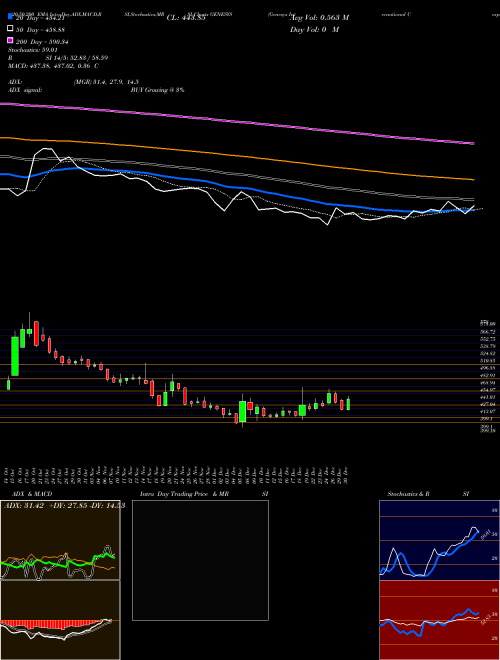Click the Day Vol: 0 M label
500x660 pixels.
click(x=315, y=30)
